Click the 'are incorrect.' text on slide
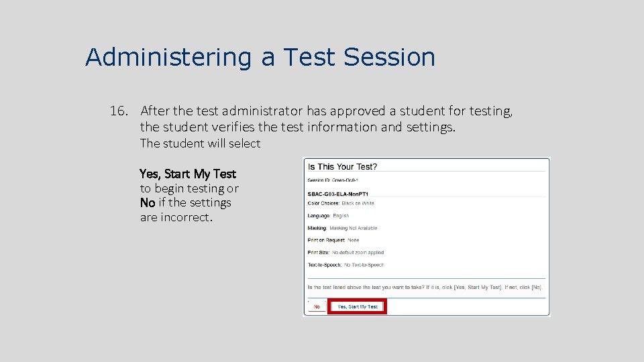The width and height of the screenshot is (644, 362). pyautogui.click(x=176, y=217)
